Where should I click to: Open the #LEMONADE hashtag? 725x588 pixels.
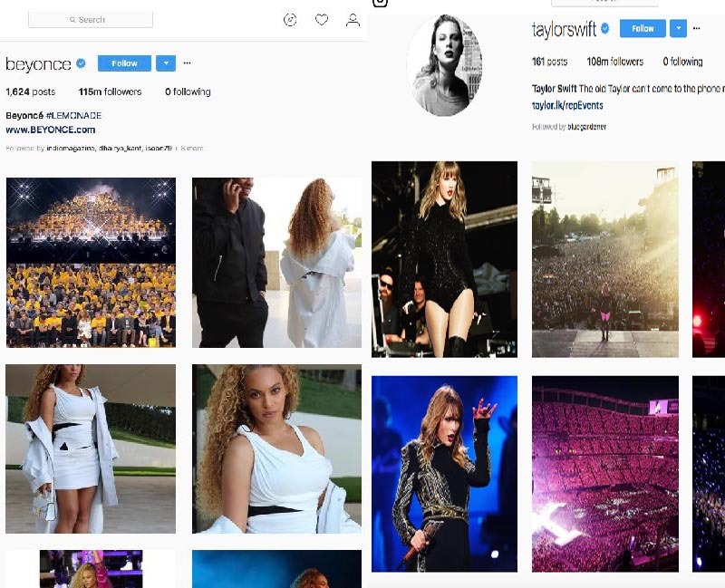click(74, 116)
